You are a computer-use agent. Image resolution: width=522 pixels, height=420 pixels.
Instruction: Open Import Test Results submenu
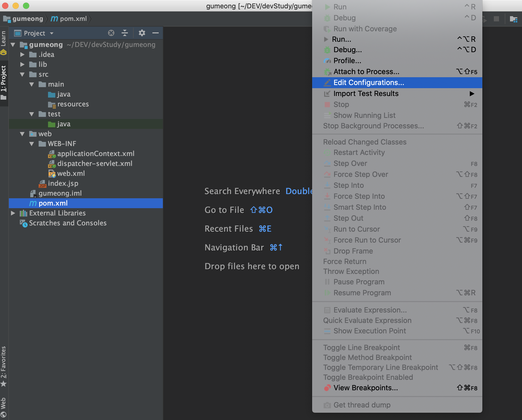[366, 94]
